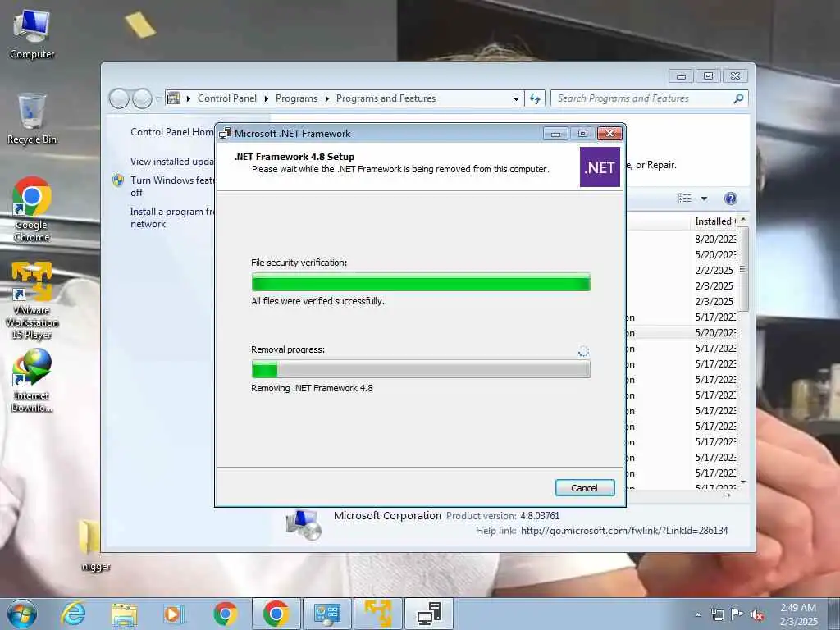Click the search magnifier icon in Programs and Features
Image resolution: width=840 pixels, height=630 pixels.
pos(738,98)
